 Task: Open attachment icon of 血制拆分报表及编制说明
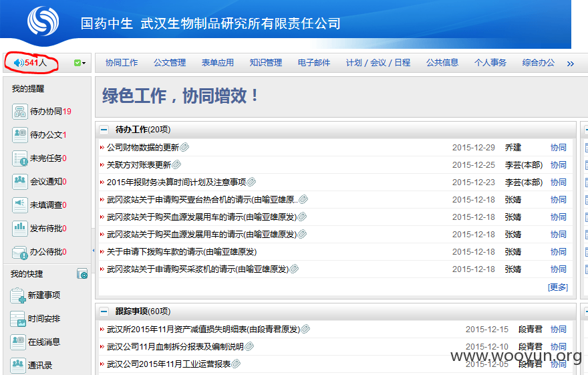[x=249, y=346]
